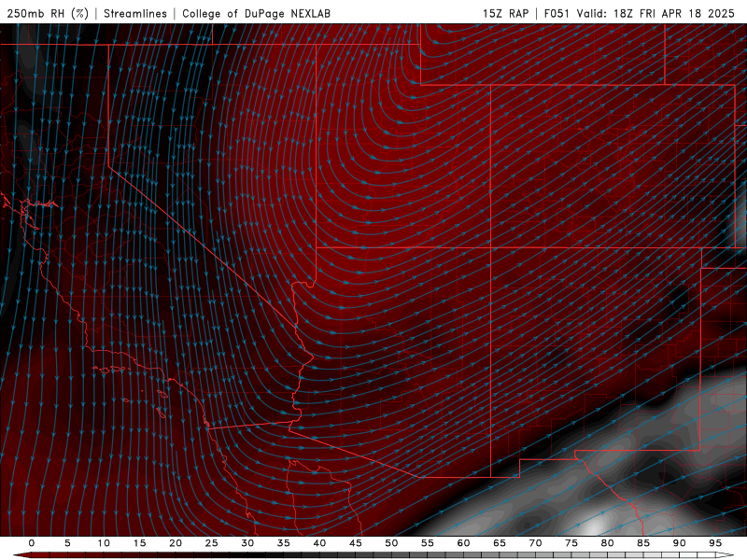Click the colorbar label '35'
This screenshot has width=747, height=560.
[284, 543]
